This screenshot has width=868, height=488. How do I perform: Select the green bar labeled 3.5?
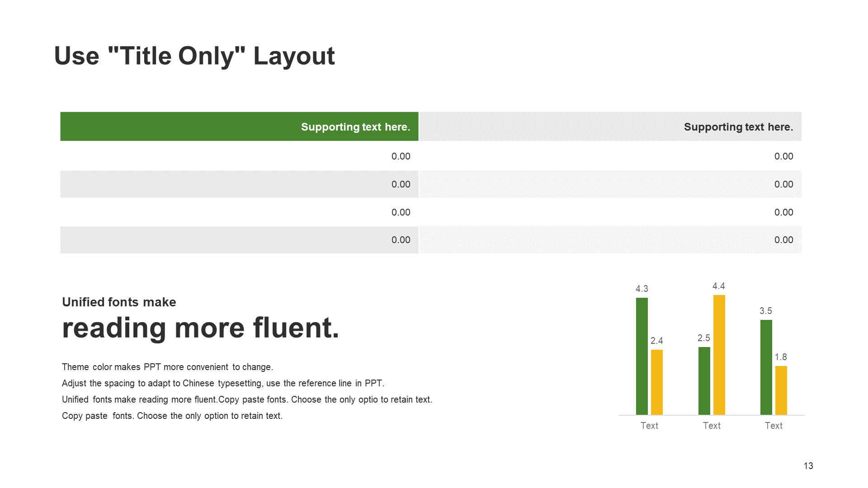[766, 367]
